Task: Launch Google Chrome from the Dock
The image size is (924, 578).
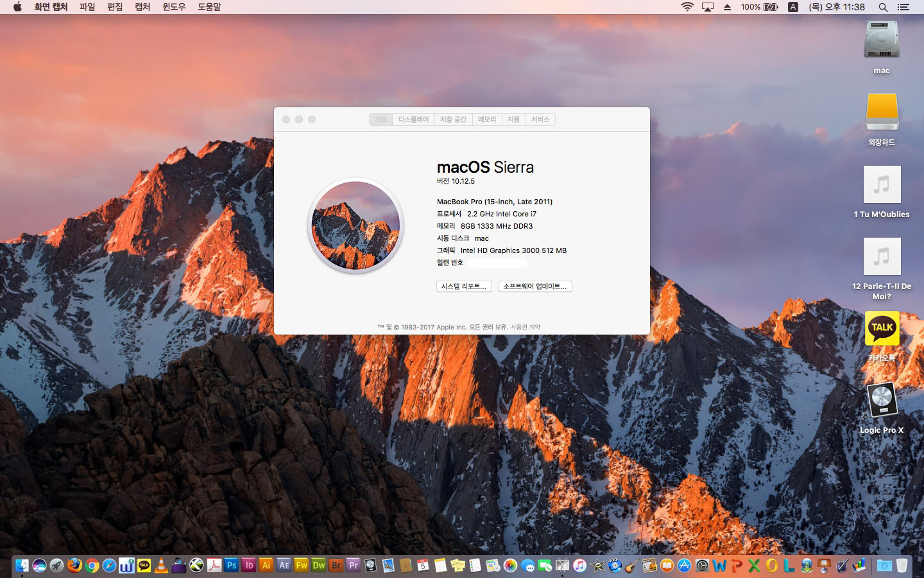Action: [92, 565]
